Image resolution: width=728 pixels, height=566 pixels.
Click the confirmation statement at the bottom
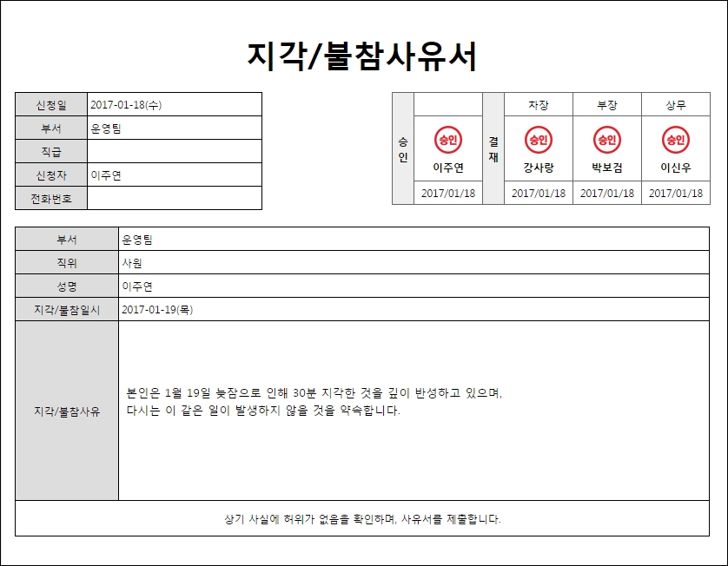coord(362,519)
